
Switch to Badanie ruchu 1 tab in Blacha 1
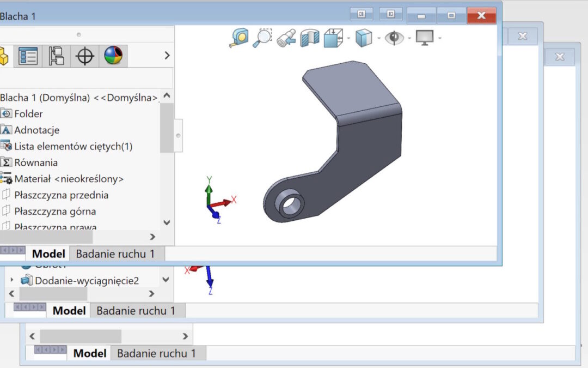(115, 254)
